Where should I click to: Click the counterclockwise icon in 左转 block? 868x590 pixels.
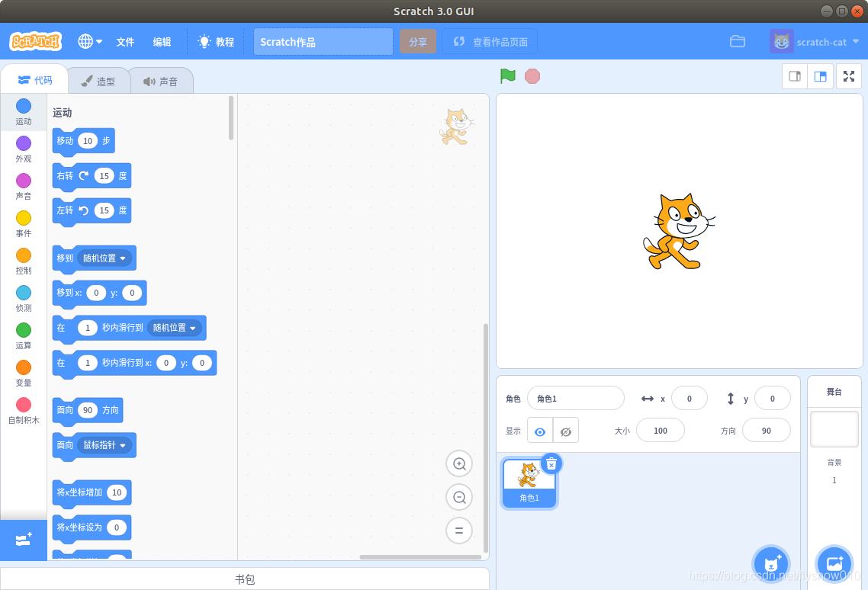pyautogui.click(x=84, y=210)
